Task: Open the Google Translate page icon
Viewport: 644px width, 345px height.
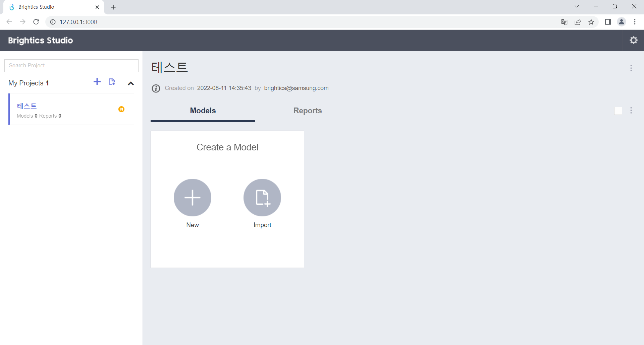Action: [564, 22]
